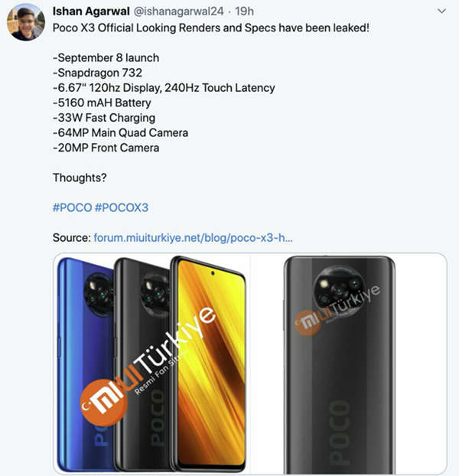Click the blue POCO phone render
459x476 pixels.
tap(86, 363)
